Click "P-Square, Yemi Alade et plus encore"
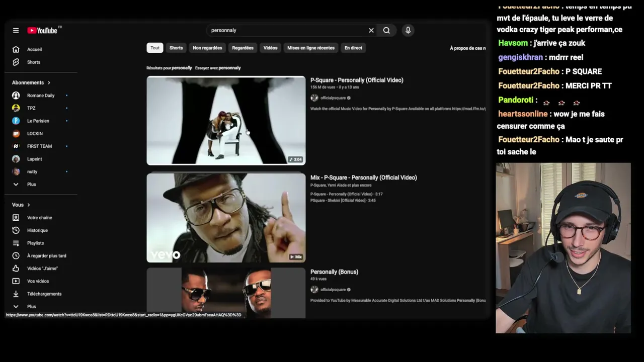This screenshot has height=362, width=644. 341,186
